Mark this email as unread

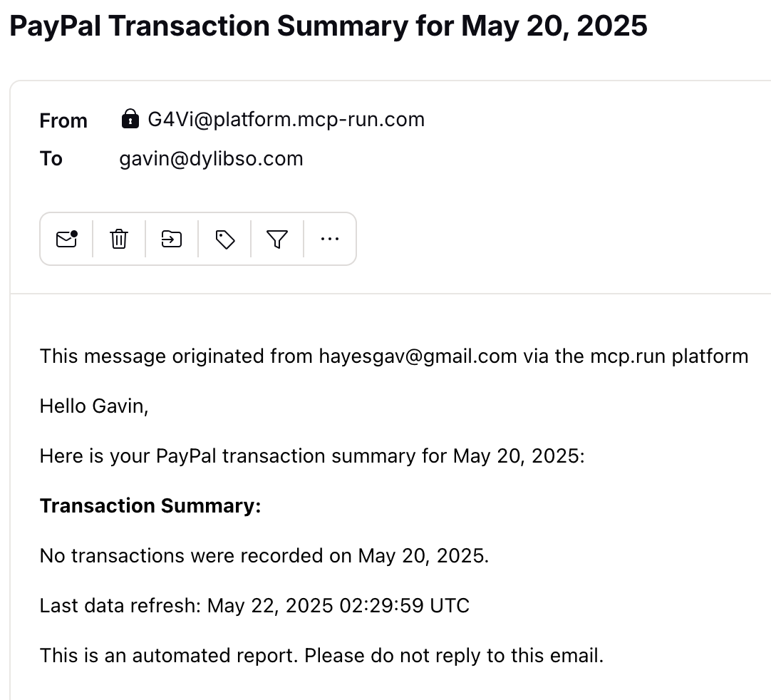click(x=66, y=239)
